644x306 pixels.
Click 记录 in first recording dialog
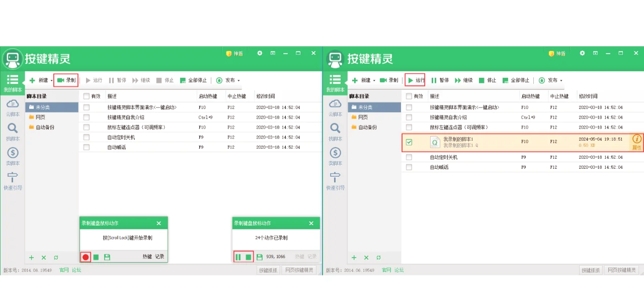tap(159, 257)
